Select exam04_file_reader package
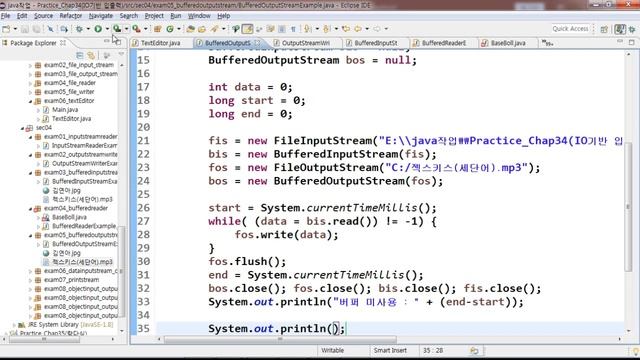This screenshot has width=640, height=360. click(x=69, y=83)
